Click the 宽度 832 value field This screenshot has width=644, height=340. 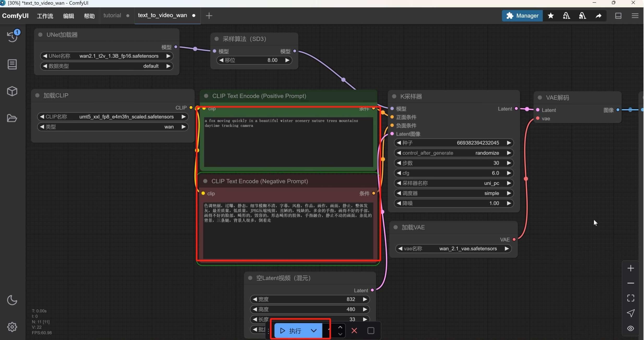pos(310,299)
